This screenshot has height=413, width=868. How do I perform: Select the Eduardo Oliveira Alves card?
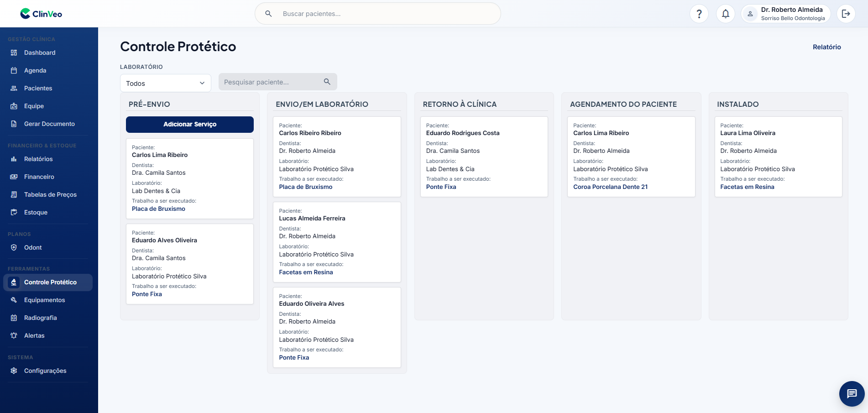(337, 327)
